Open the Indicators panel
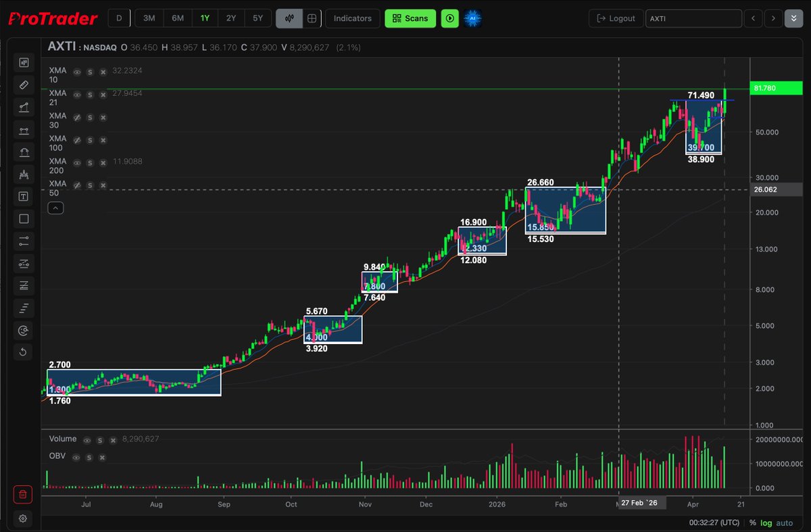 [352, 18]
